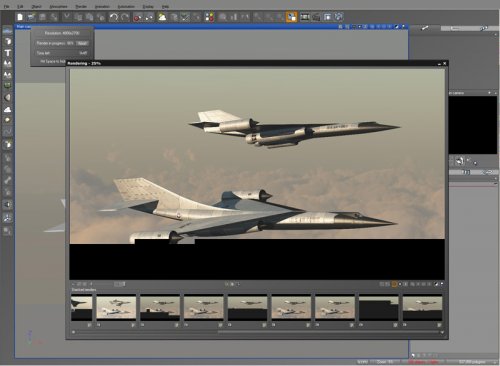The image size is (500, 366).
Task: Open the Object menu
Action: [36, 6]
